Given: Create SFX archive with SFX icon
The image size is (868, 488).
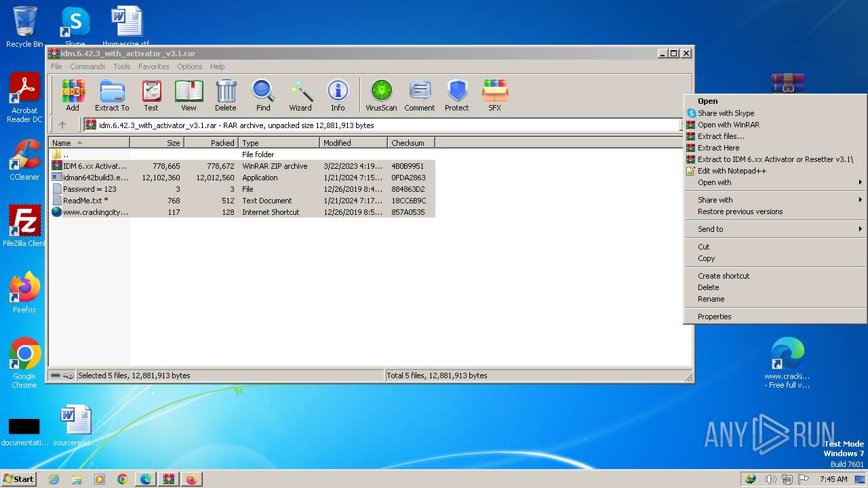Looking at the screenshot, I should click(x=495, y=95).
